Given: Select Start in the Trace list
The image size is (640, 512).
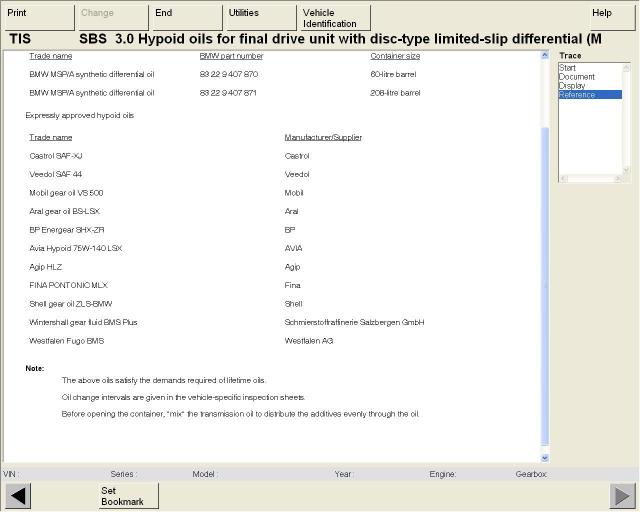Looking at the screenshot, I should 567,68.
